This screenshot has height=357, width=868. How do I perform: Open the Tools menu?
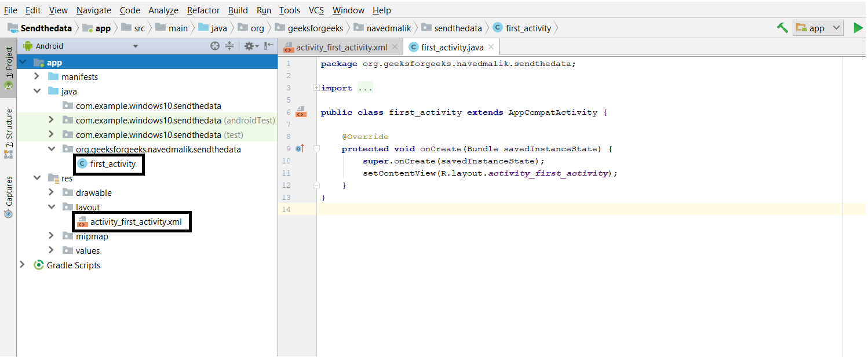(x=290, y=10)
